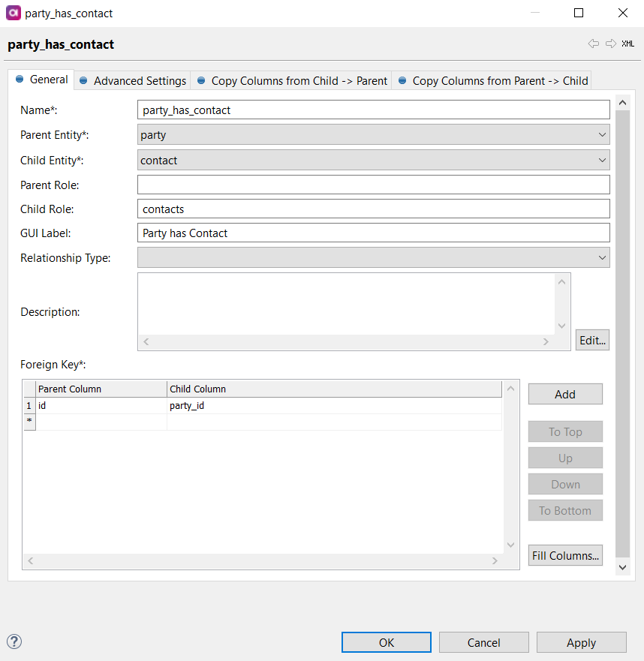Open the Parent Entity dropdown
Image resolution: width=644 pixels, height=661 pixels.
pos(602,134)
